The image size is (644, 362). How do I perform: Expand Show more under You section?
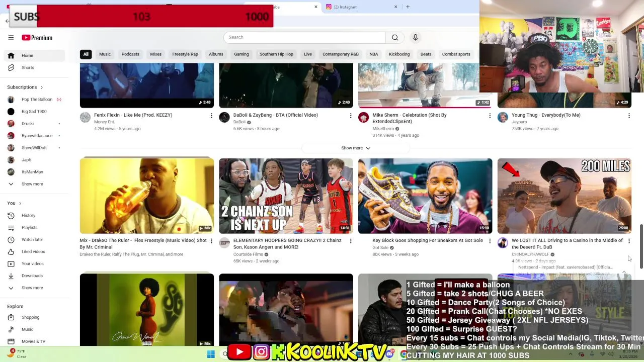34,288
